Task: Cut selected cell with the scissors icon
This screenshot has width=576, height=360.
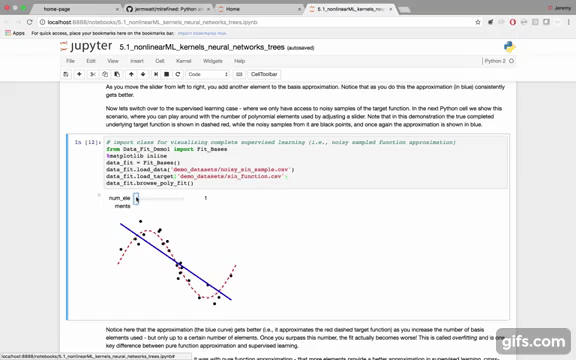Action: [93, 74]
